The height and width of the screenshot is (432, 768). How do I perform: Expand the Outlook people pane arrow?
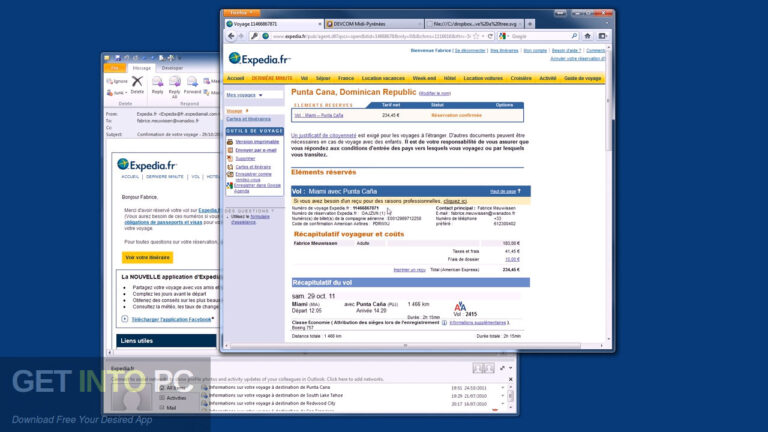click(x=510, y=368)
